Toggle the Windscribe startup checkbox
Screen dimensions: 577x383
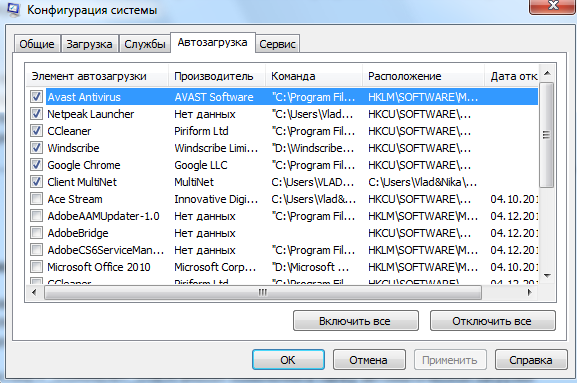click(36, 148)
